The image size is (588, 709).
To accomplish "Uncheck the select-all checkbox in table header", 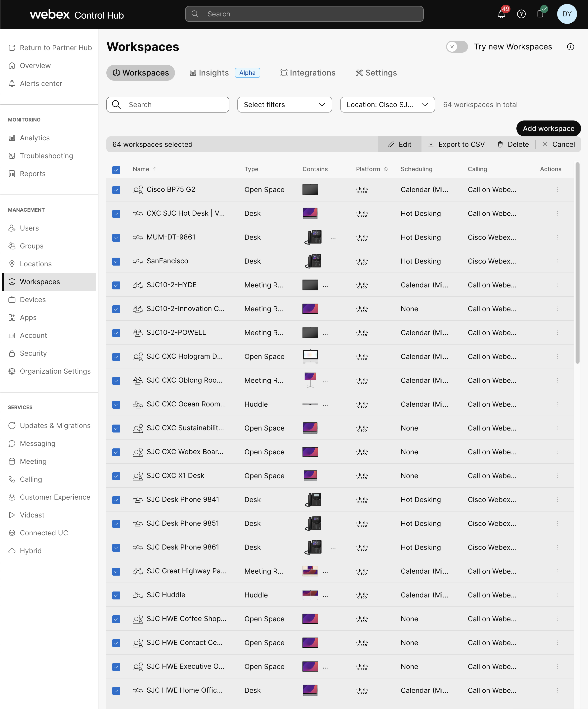I will pos(116,170).
